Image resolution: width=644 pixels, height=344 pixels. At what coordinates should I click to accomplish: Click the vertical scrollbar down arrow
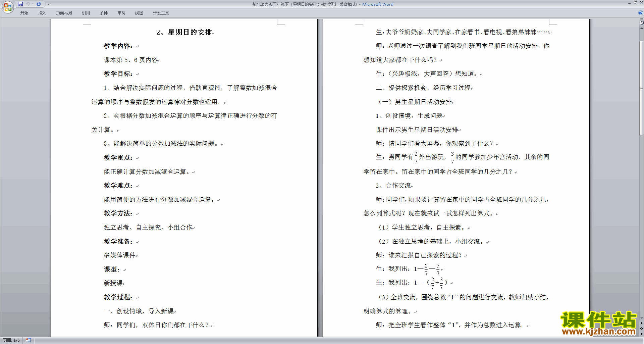(641, 318)
